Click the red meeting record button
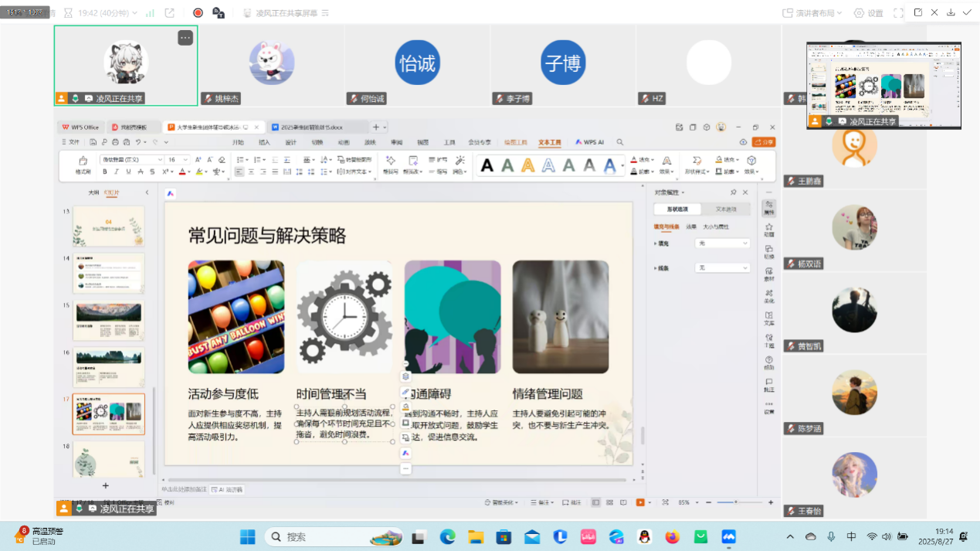The image size is (980, 551). [x=198, y=13]
